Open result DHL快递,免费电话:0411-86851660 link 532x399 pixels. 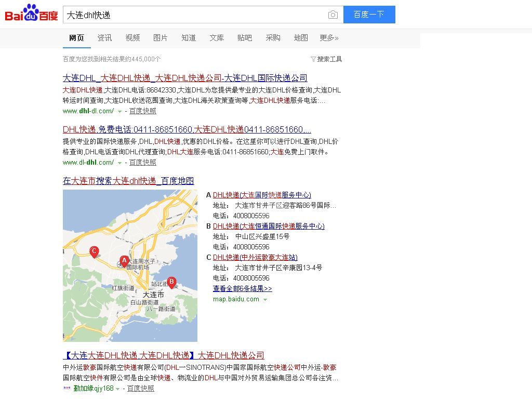(x=187, y=129)
